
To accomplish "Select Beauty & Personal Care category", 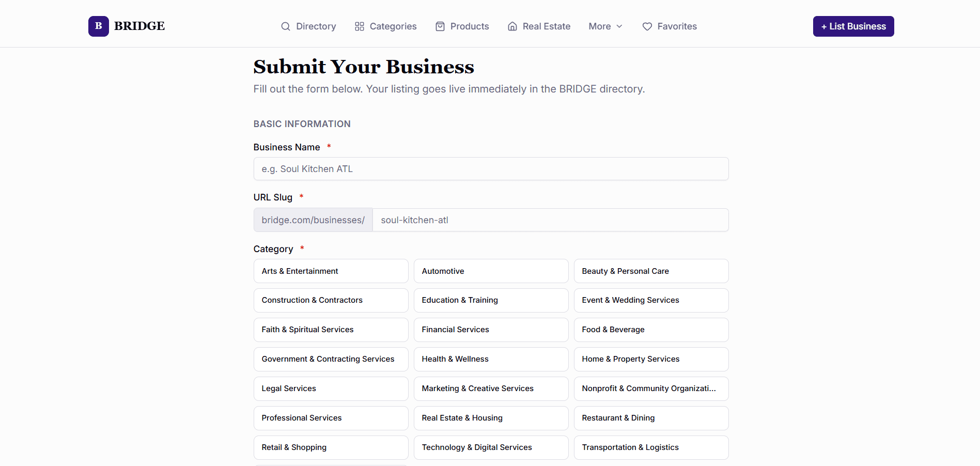I will tap(651, 271).
